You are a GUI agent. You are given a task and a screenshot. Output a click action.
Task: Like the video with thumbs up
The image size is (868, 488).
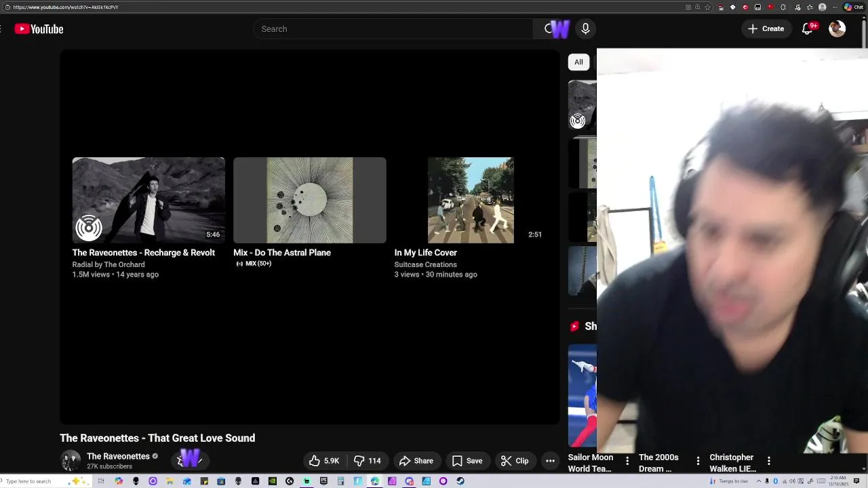point(324,461)
